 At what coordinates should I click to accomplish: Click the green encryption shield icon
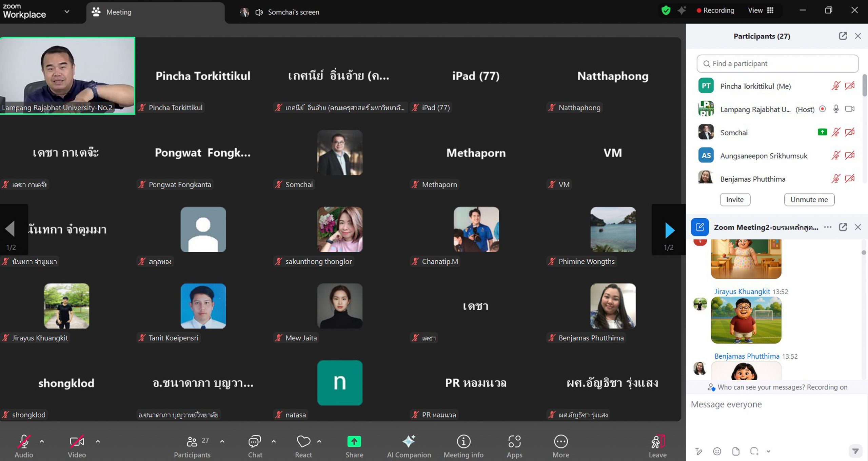666,11
